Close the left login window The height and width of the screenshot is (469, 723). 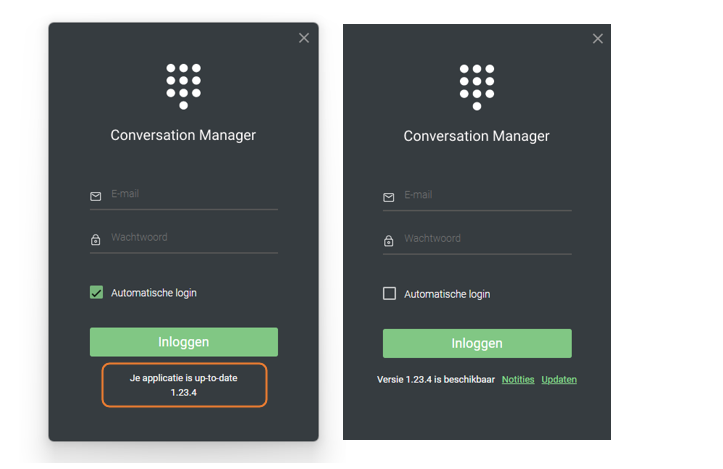304,38
